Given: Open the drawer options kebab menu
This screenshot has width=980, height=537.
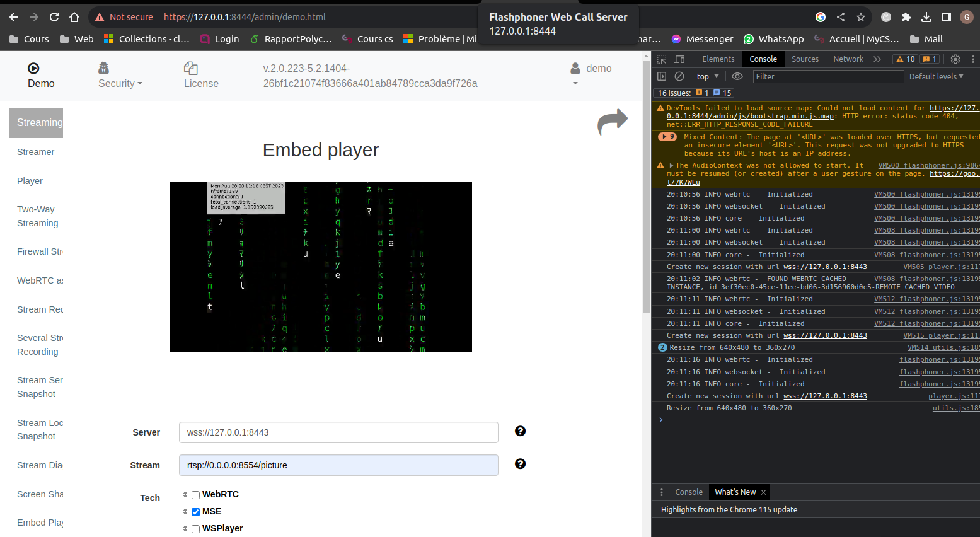Looking at the screenshot, I should point(662,492).
